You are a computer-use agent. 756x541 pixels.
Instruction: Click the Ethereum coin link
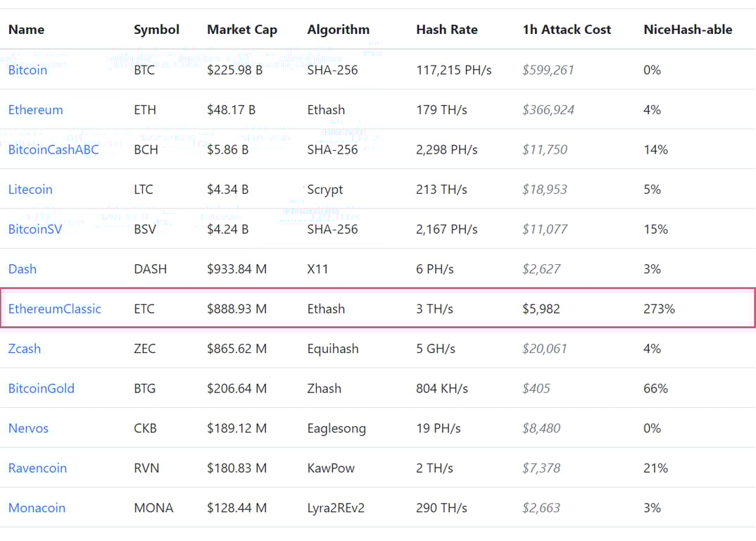35,110
